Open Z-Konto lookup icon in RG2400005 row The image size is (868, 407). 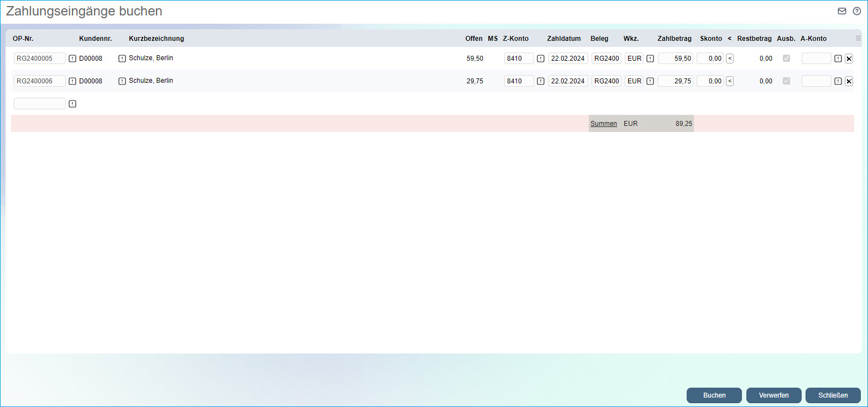[x=541, y=59]
